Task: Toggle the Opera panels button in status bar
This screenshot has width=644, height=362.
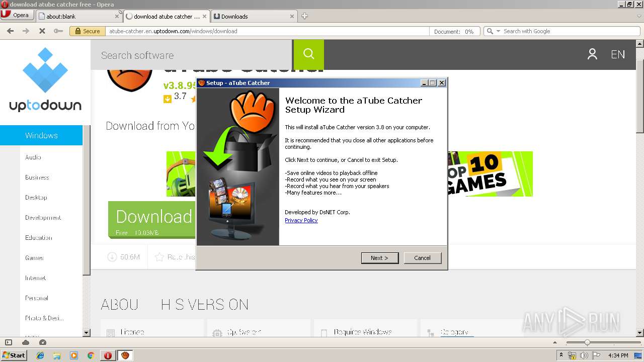Action: (x=9, y=342)
